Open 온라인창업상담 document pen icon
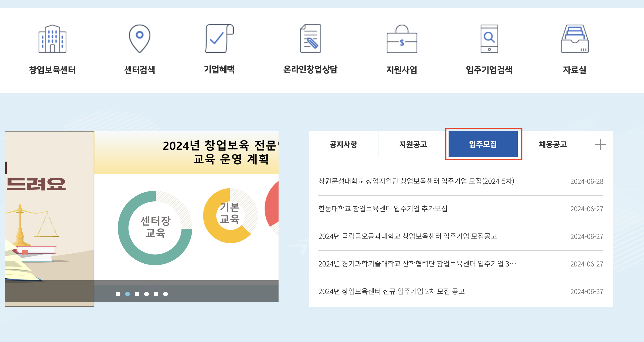The image size is (644, 342). [310, 38]
